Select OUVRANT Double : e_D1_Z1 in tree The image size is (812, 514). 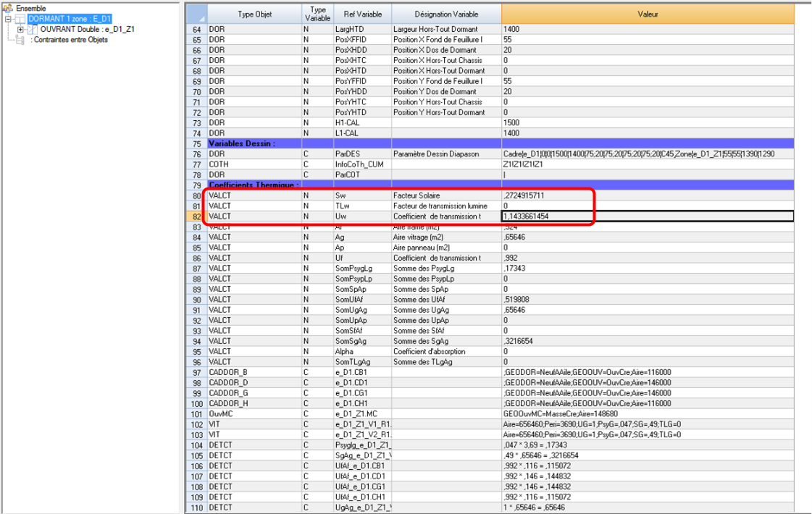(x=88, y=30)
